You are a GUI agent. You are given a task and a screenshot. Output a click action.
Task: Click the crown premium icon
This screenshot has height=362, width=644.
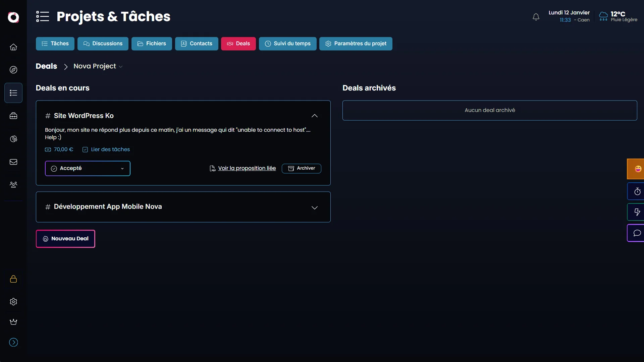(13, 322)
